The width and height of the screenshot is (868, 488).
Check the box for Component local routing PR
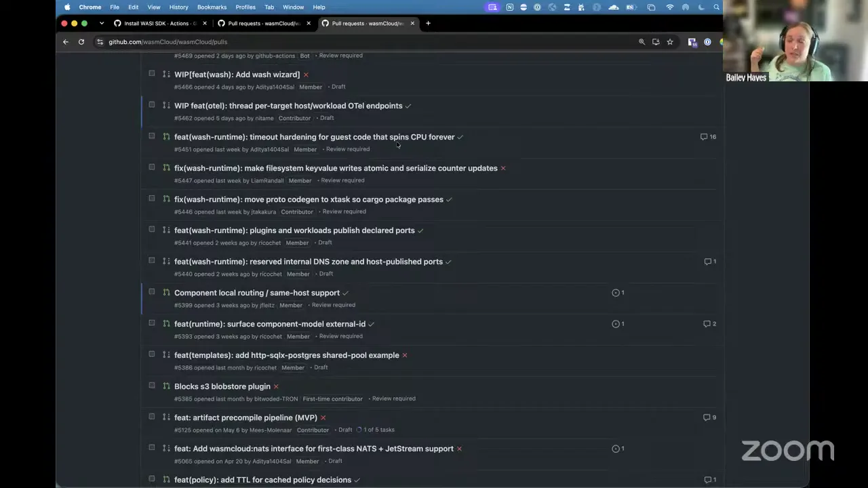(152, 291)
